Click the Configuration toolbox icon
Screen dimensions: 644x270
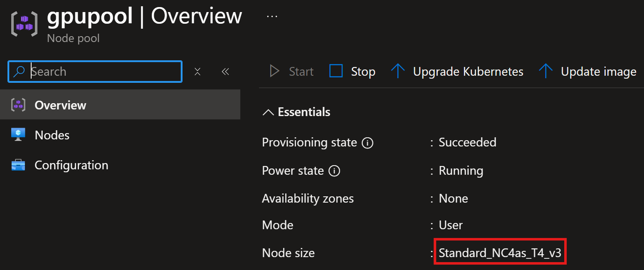tap(17, 164)
